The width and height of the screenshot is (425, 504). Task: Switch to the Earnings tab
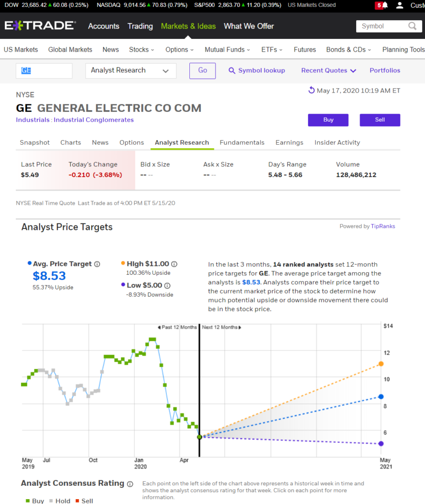click(x=289, y=142)
